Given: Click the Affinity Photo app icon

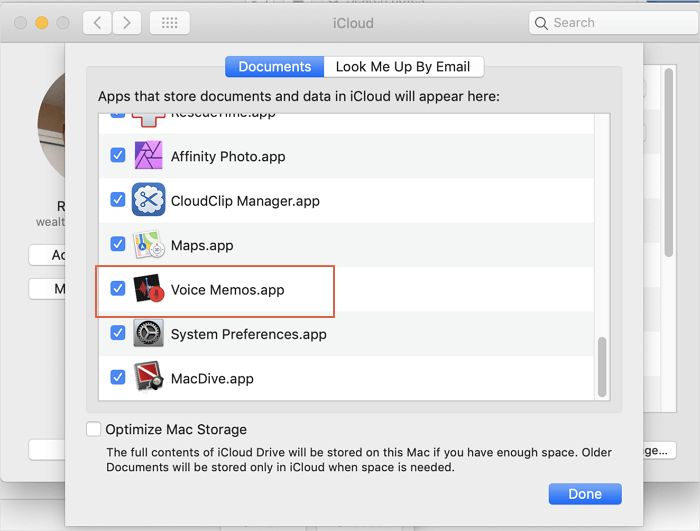Looking at the screenshot, I should (x=148, y=156).
